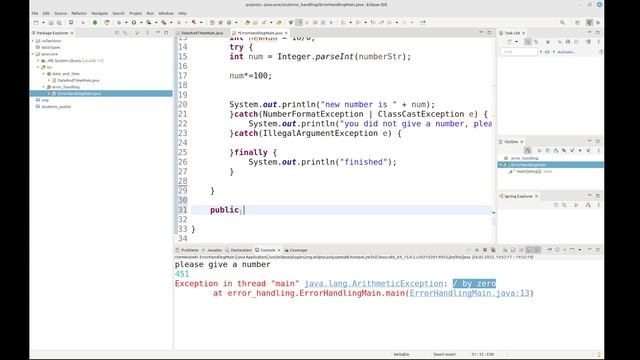Open the Run dropdown arrow
Image resolution: width=640 pixels, height=360 pixels.
click(141, 23)
